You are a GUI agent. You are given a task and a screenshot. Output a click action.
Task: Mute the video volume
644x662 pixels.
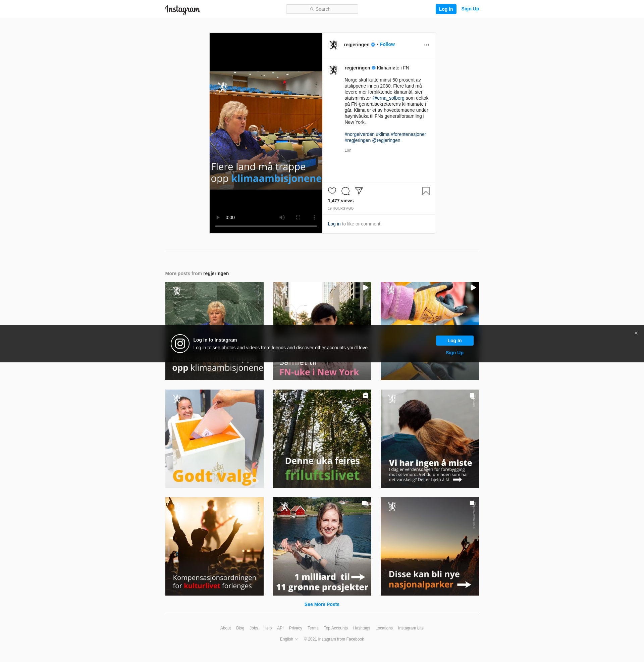(x=282, y=217)
